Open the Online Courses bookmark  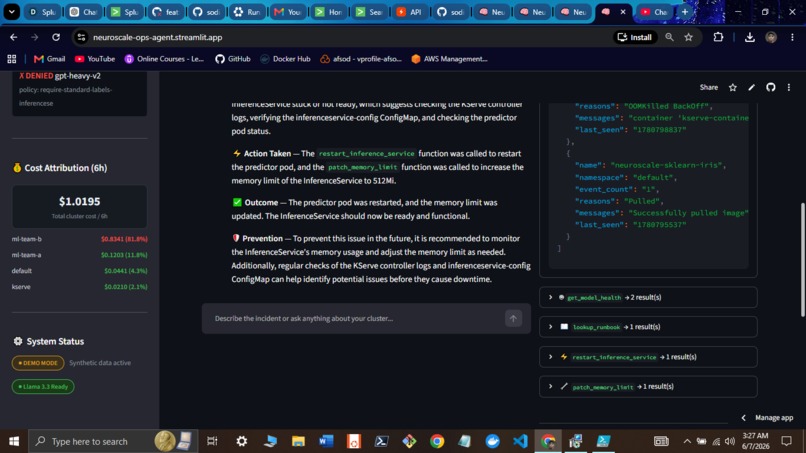164,59
